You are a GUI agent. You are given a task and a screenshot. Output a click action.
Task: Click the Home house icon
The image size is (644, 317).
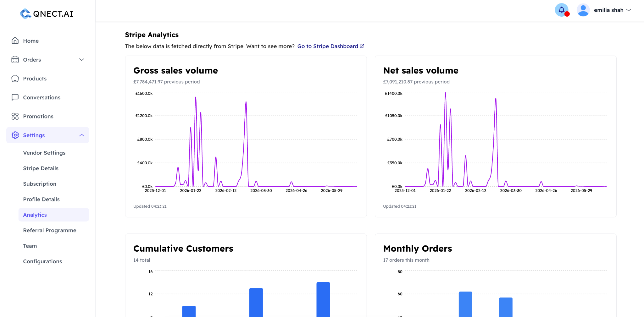pyautogui.click(x=15, y=41)
